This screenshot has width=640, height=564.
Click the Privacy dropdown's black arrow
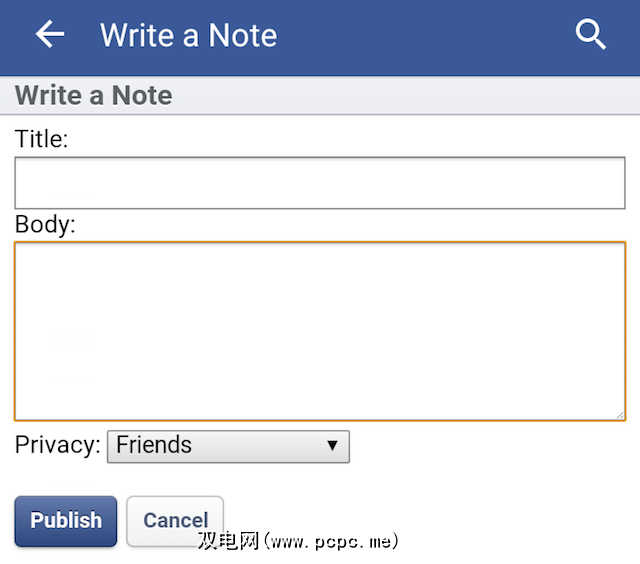333,446
